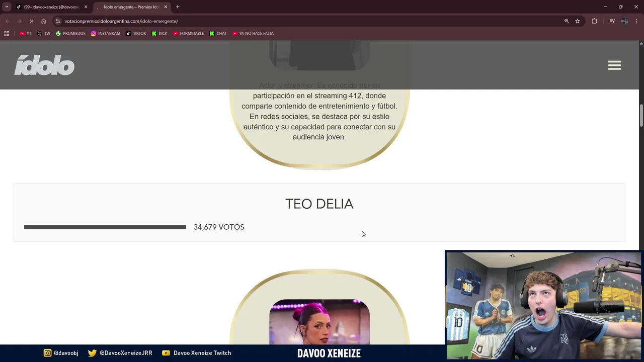Click the streamer webcam overlay
Viewport: 644px width, 362px height.
[544, 306]
